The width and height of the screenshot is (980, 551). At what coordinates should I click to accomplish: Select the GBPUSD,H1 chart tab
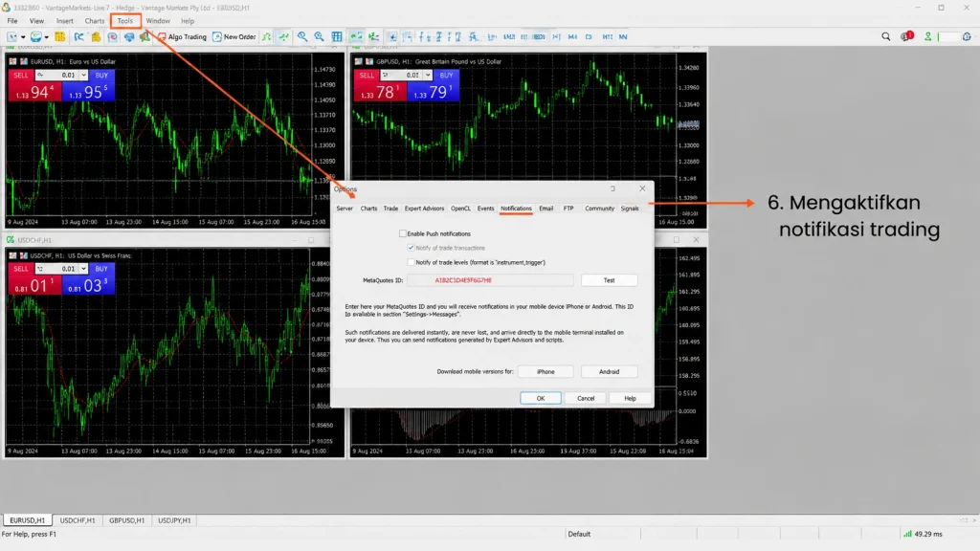click(127, 520)
